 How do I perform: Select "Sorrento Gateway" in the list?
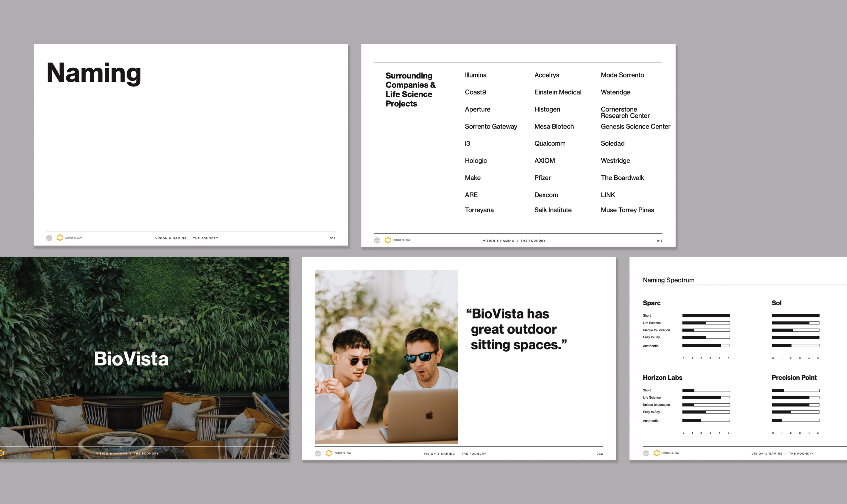[x=491, y=126]
